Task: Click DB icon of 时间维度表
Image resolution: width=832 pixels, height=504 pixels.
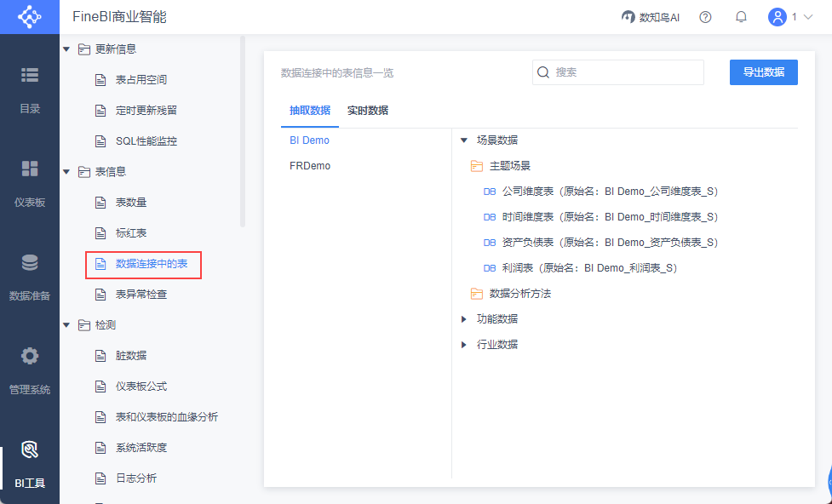Action: point(489,217)
